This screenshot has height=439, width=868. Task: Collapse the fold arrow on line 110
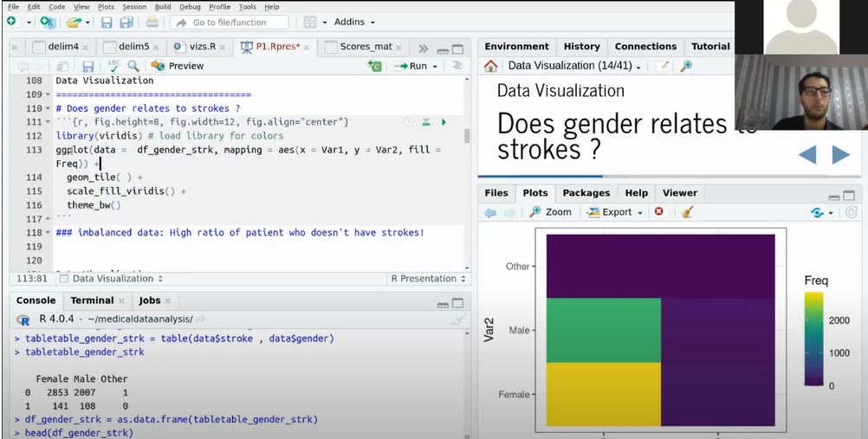(x=49, y=108)
